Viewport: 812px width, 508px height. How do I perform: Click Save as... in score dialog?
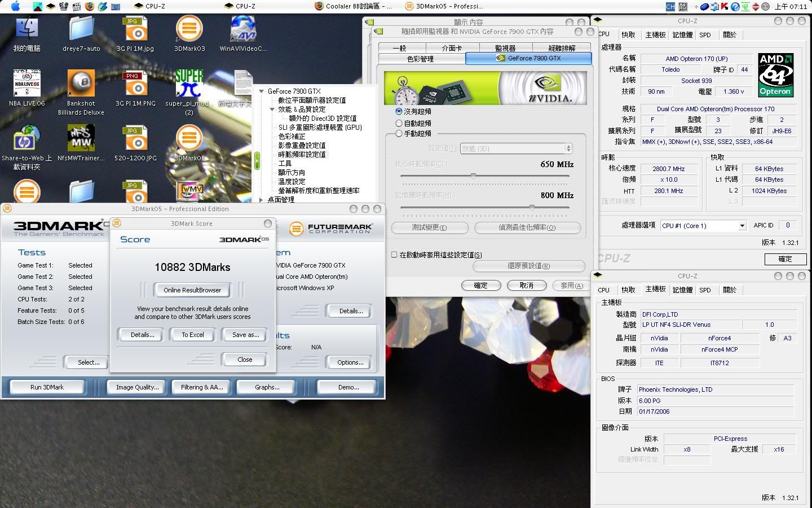click(246, 335)
